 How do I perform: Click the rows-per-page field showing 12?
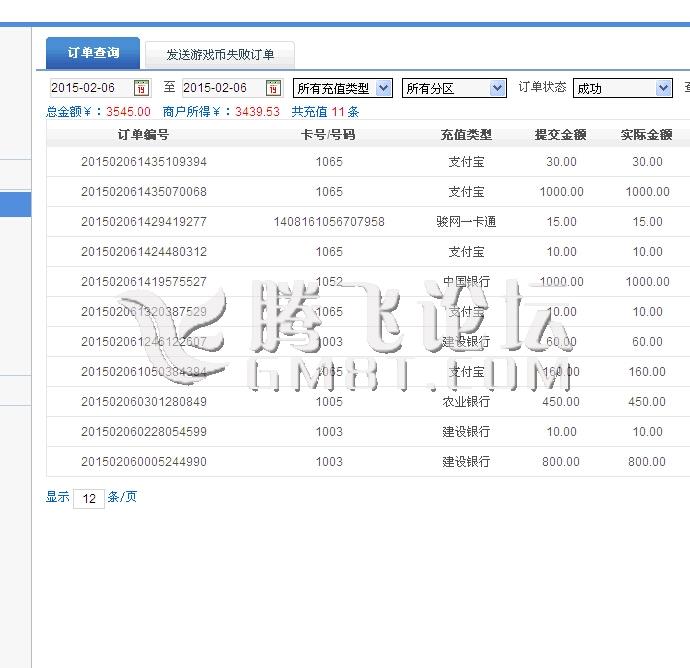pyautogui.click(x=89, y=499)
